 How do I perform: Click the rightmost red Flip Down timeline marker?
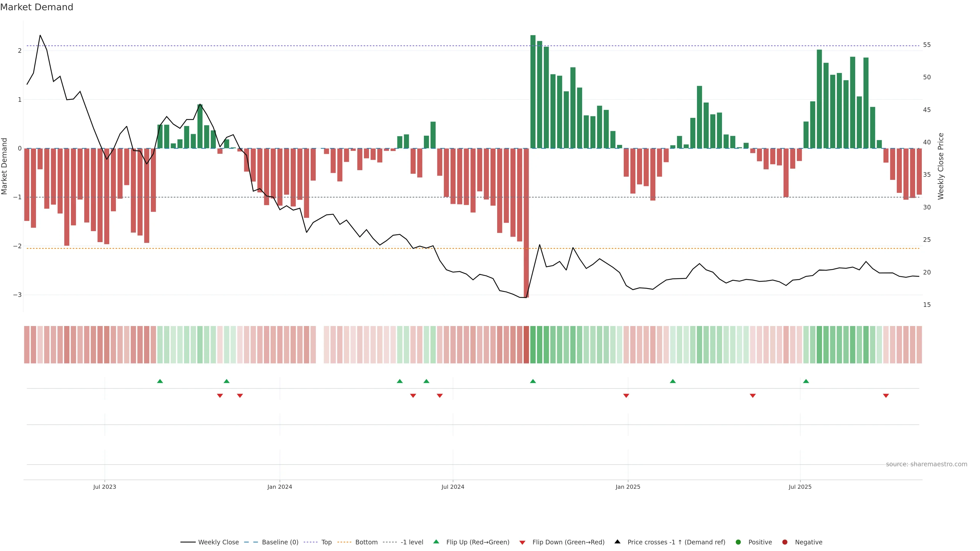coord(886,396)
